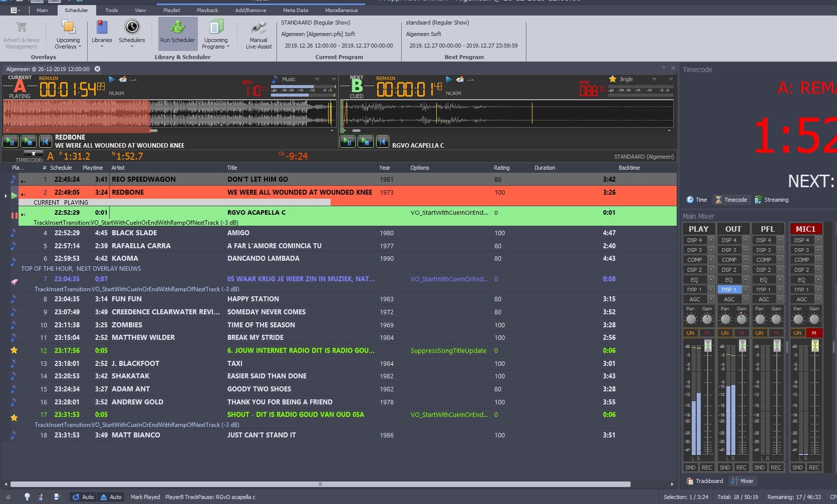Open DSP 4 dropdown on PLAY channel

[711, 240]
